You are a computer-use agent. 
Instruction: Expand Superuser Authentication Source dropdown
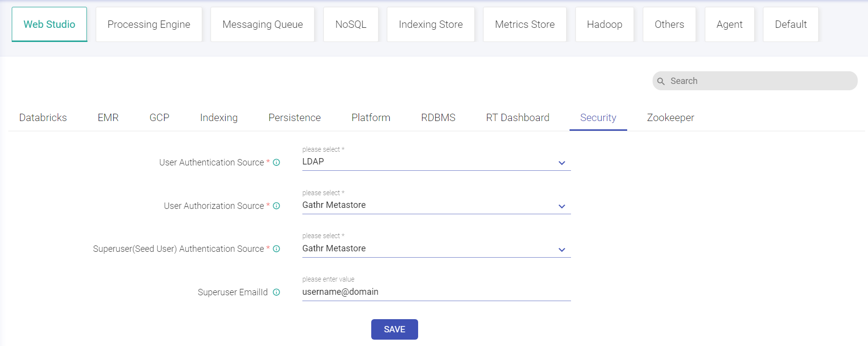(562, 250)
